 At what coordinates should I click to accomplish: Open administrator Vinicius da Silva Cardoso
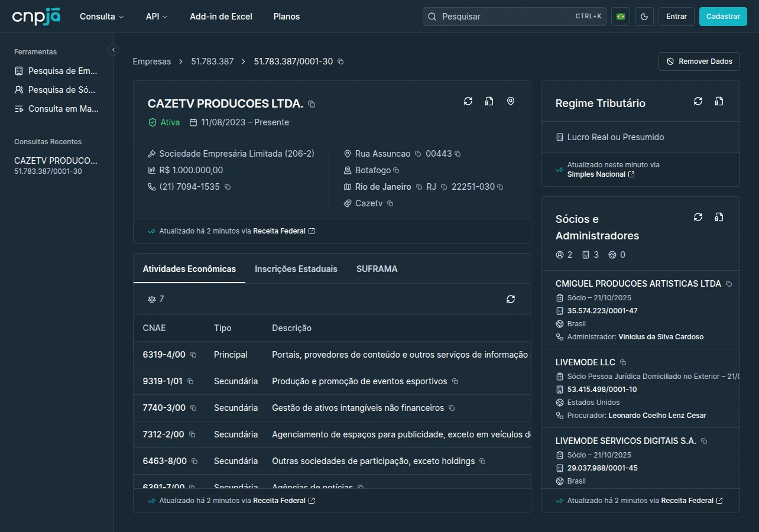pyautogui.click(x=661, y=337)
